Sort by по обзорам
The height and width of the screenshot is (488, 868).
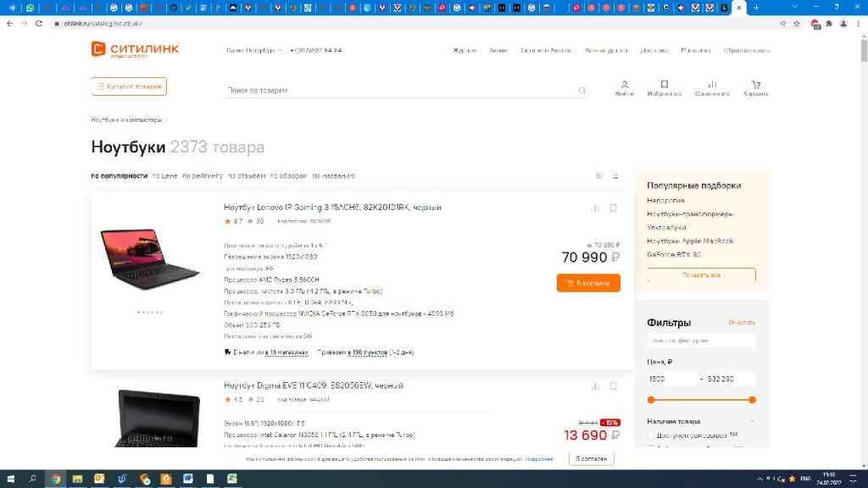point(288,176)
